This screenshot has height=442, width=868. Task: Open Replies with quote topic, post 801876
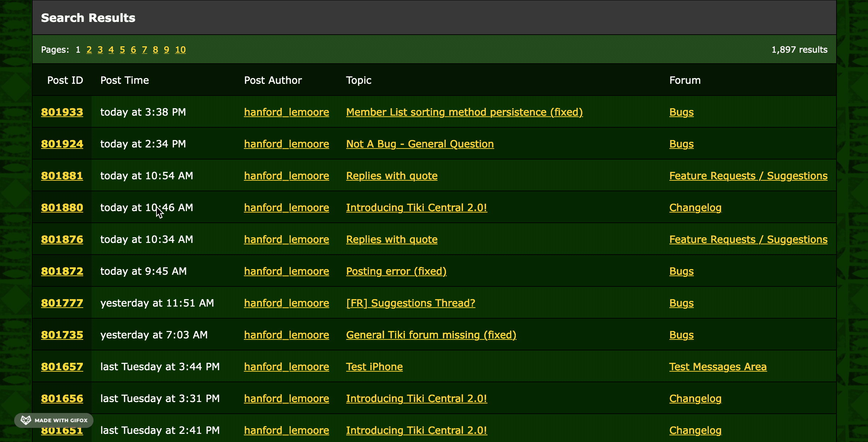(392, 239)
